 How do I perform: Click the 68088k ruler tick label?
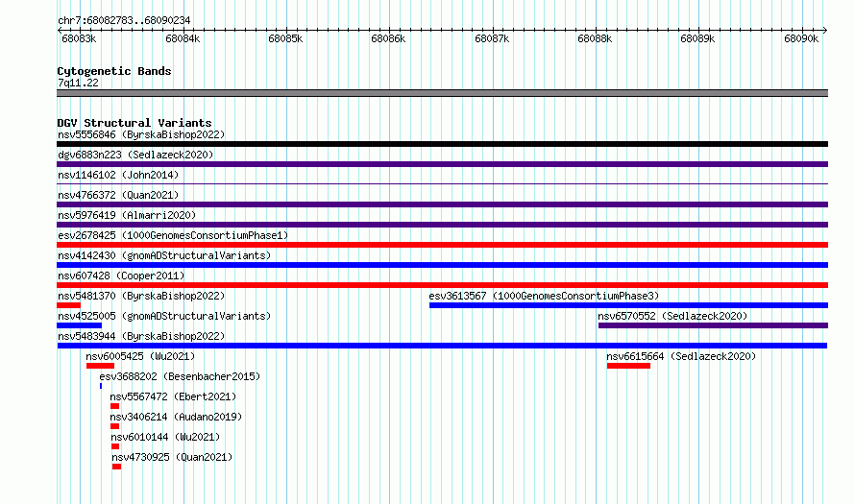pyautogui.click(x=595, y=38)
